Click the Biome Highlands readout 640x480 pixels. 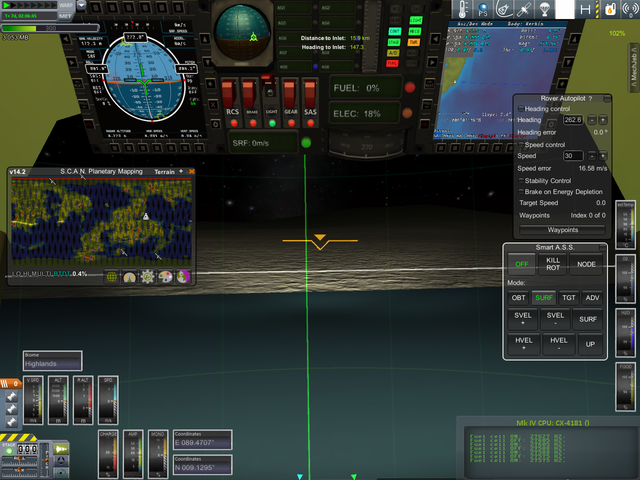[x=52, y=360]
